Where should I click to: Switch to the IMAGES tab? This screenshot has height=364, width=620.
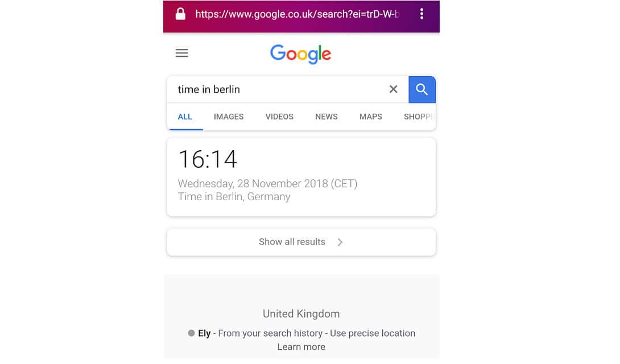228,117
